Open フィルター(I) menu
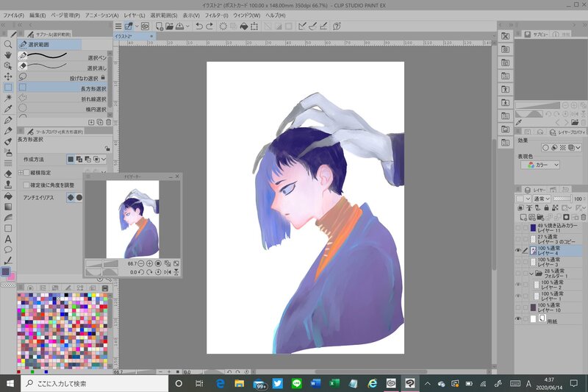 point(216,15)
